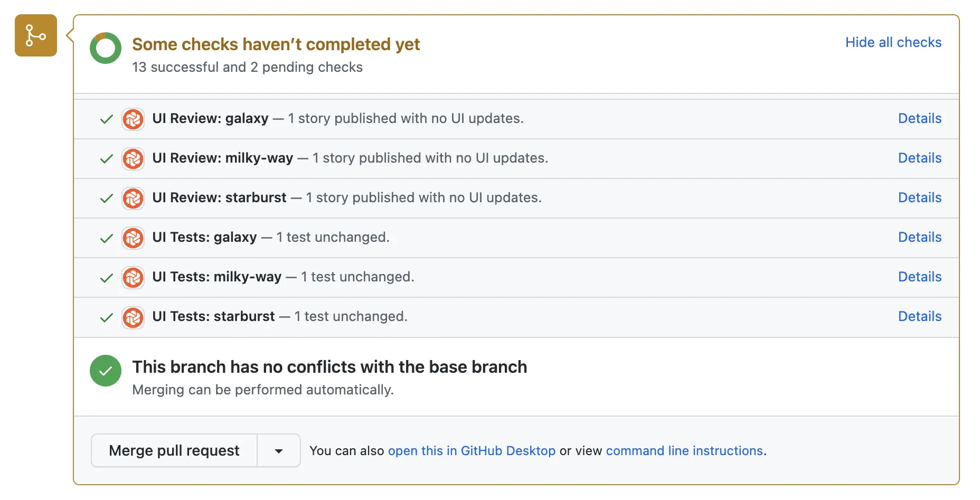Image resolution: width=980 pixels, height=500 pixels.
Task: Click the ChatGPT icon beside UI Review: starburst
Action: pos(133,198)
